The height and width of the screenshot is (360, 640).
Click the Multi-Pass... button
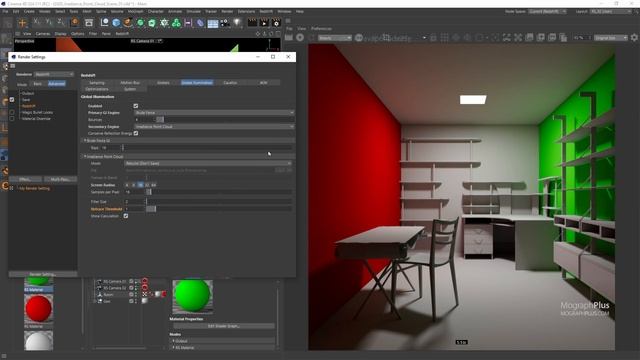(x=60, y=179)
